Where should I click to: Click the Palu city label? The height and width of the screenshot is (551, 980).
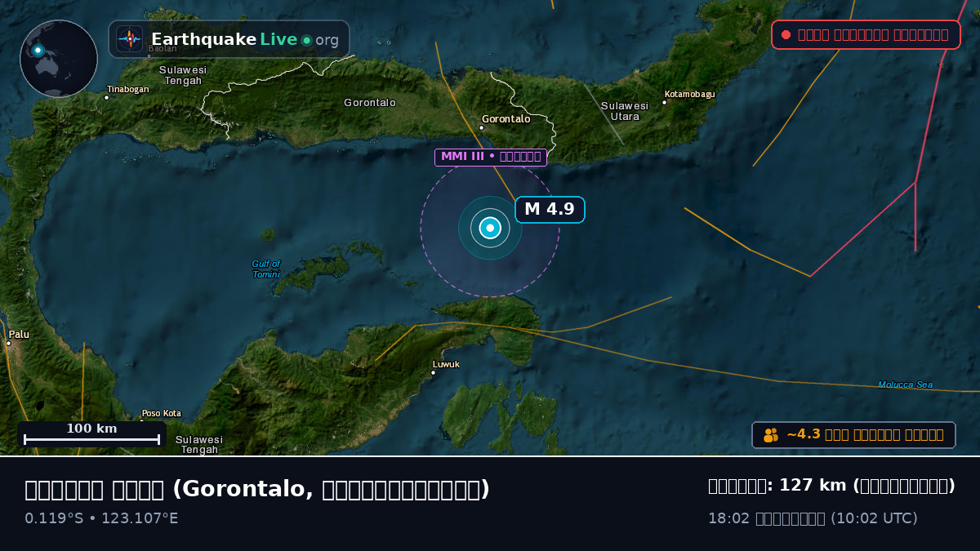(x=19, y=335)
